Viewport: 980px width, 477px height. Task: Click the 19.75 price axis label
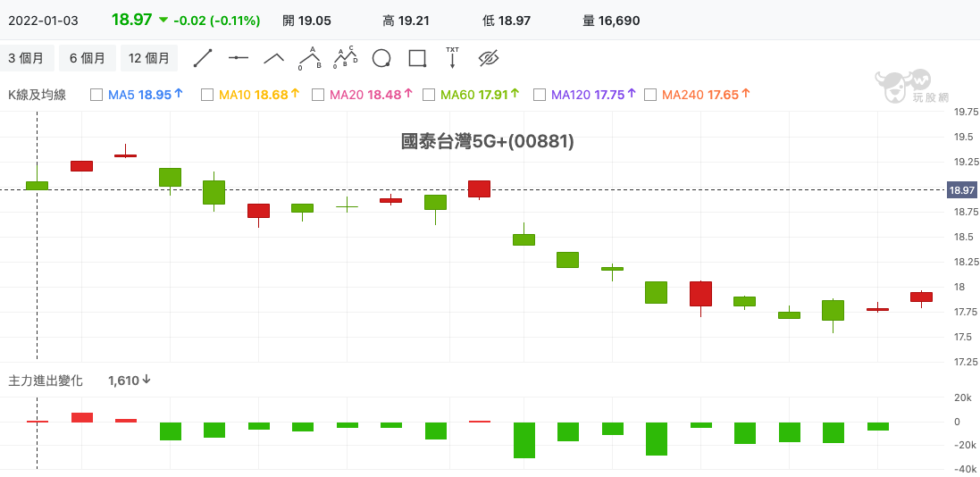pos(967,112)
